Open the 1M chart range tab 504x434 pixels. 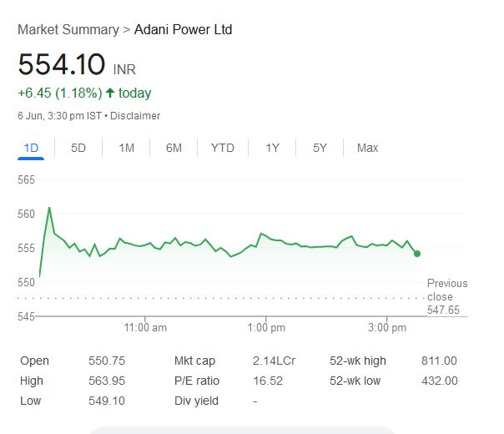click(x=126, y=149)
